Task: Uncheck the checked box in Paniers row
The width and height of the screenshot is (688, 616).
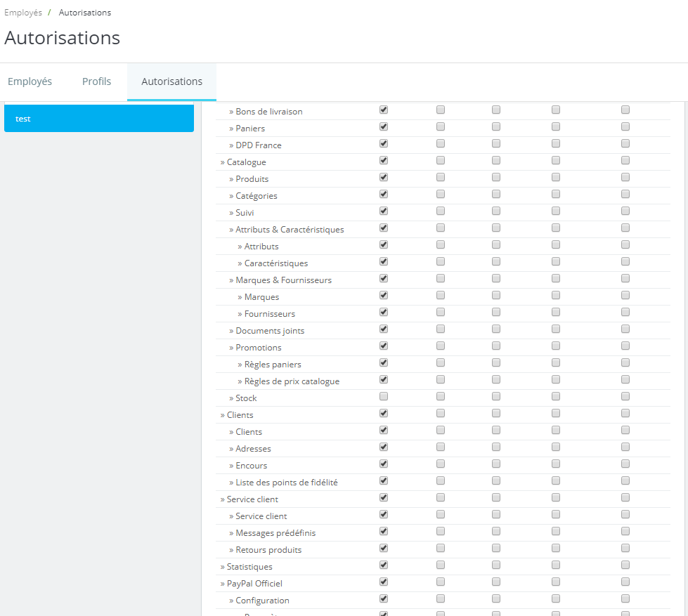Action: tap(384, 126)
